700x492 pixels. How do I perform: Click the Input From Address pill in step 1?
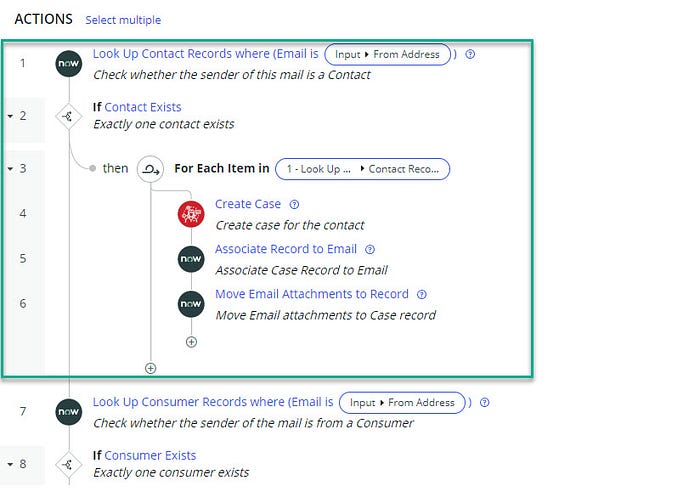click(x=389, y=55)
